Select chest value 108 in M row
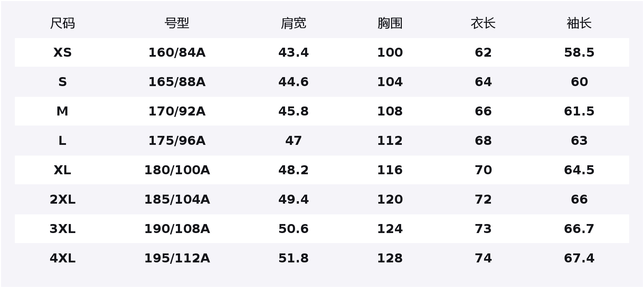Image resolution: width=644 pixels, height=288 pixels. tap(390, 111)
